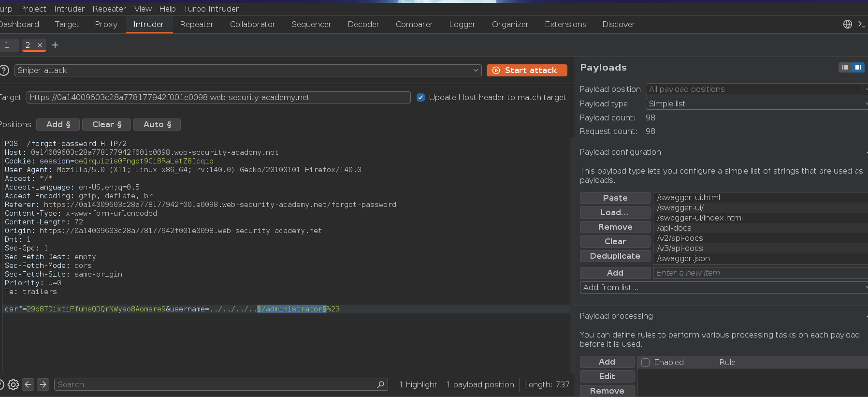Open the attack type help question mark

pyautogui.click(x=4, y=70)
